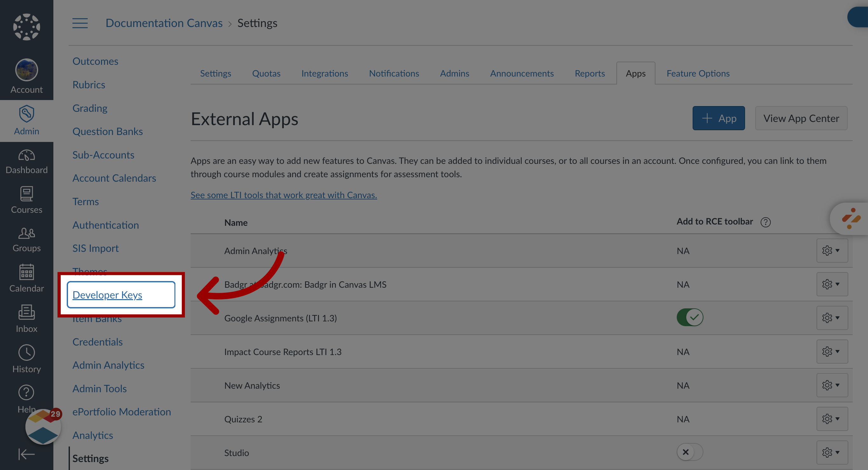Open Impact Course Reports gear dropdown
Image resolution: width=868 pixels, height=470 pixels.
[x=832, y=352]
